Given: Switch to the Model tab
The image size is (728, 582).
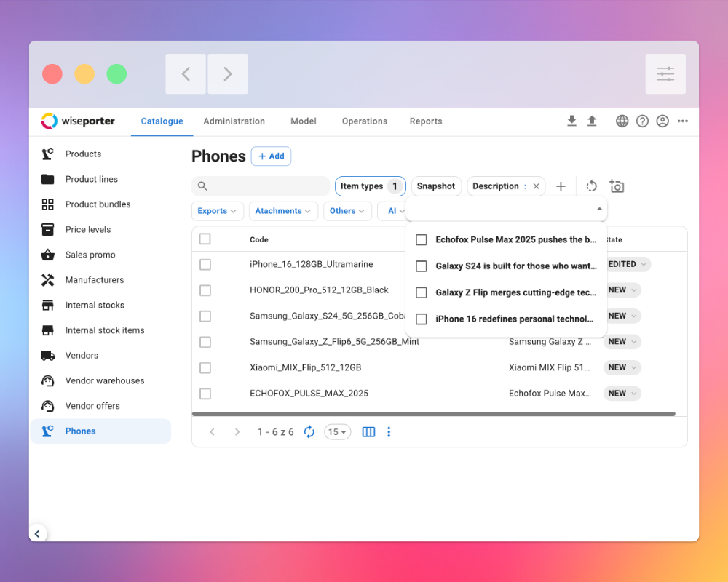Looking at the screenshot, I should [304, 121].
